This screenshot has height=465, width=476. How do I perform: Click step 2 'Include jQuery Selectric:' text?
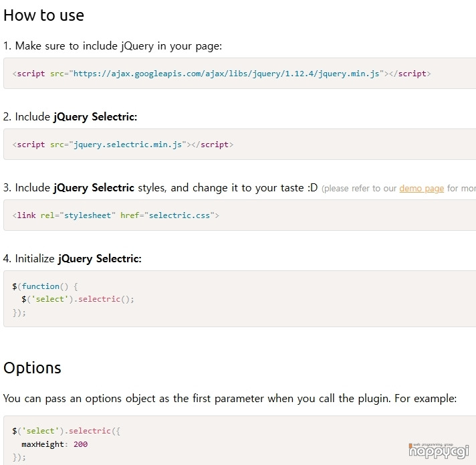[70, 117]
